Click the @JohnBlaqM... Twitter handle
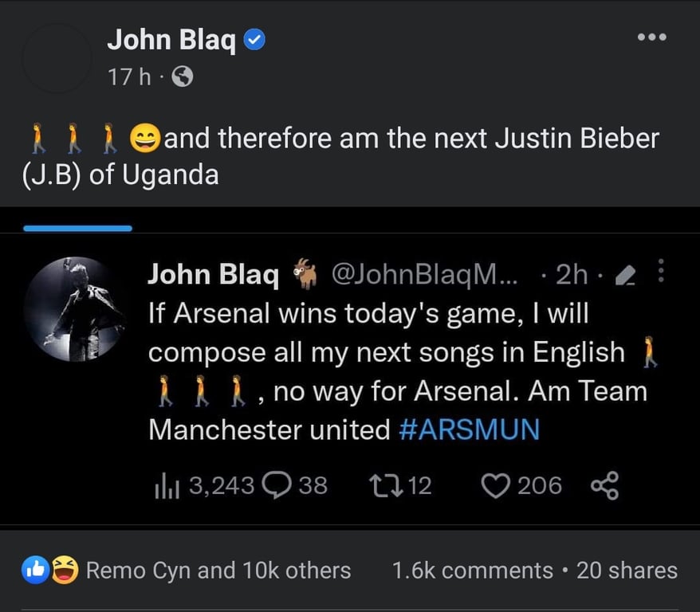 pyautogui.click(x=423, y=274)
